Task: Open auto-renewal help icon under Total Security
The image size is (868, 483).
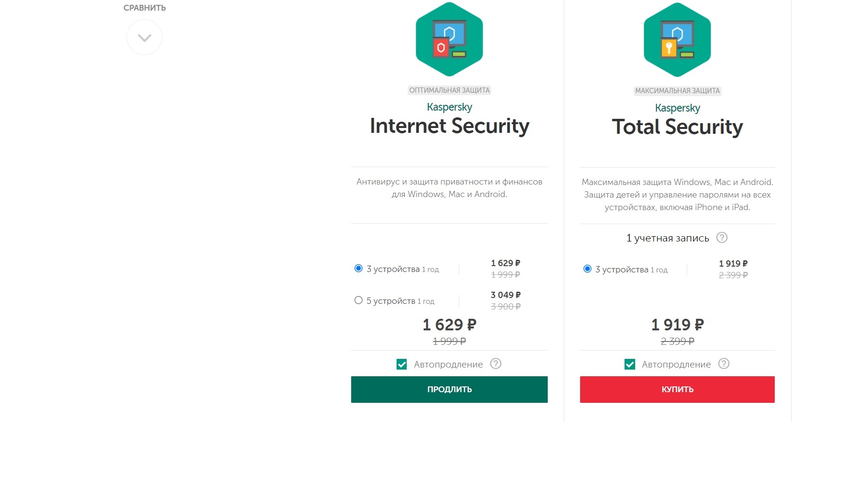Action: coord(724,364)
